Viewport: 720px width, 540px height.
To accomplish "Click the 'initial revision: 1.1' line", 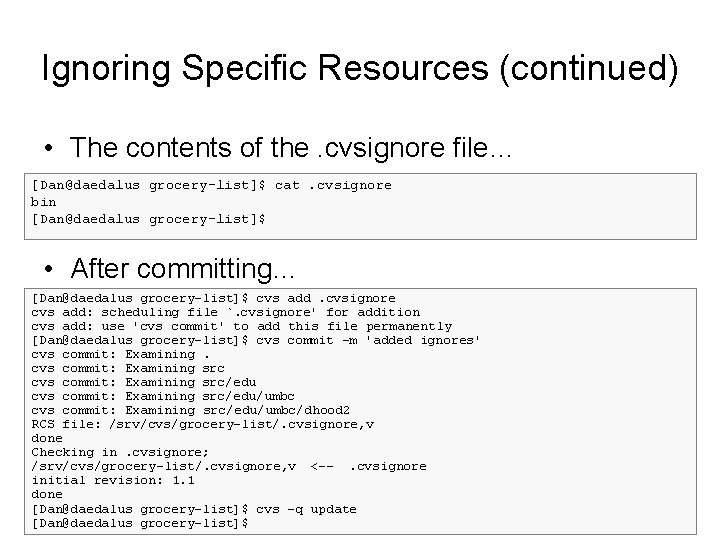I will pos(113,480).
